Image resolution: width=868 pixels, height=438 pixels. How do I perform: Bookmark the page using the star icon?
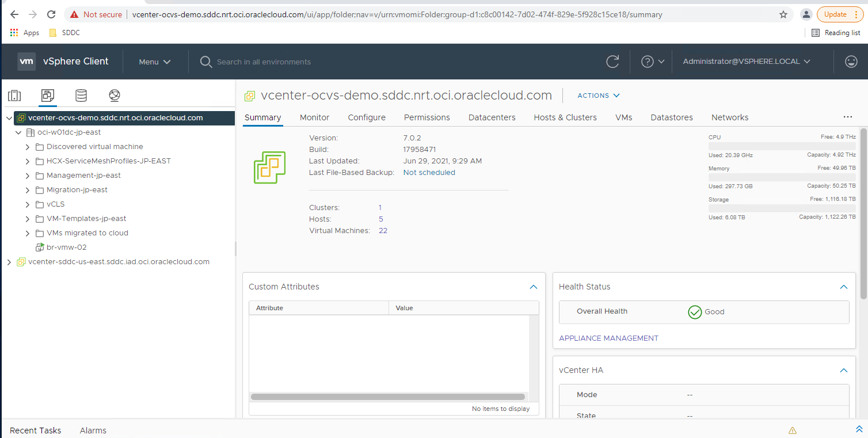click(x=783, y=14)
